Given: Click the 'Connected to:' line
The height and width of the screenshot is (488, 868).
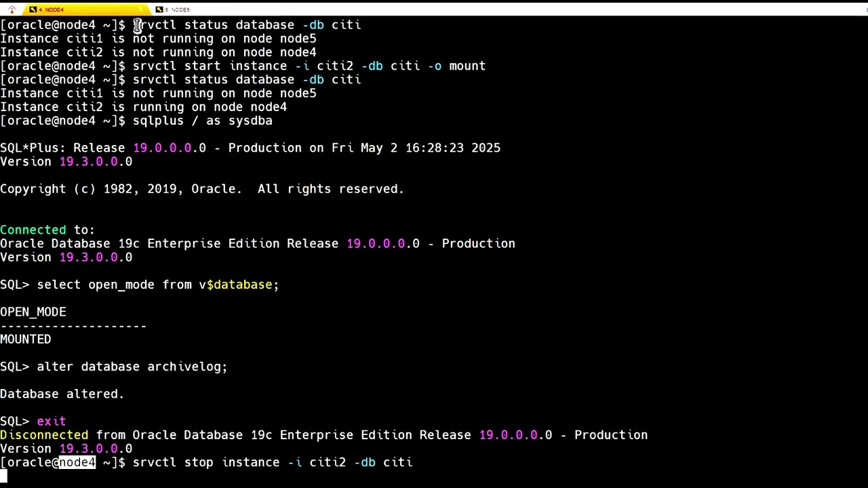Looking at the screenshot, I should pyautogui.click(x=47, y=230).
